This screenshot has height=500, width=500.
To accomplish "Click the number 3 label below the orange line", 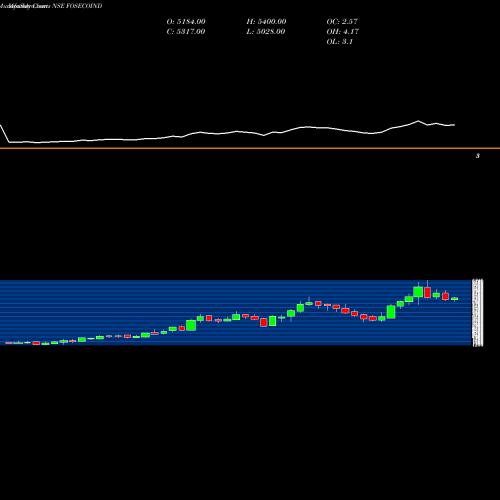I will 478,156.
